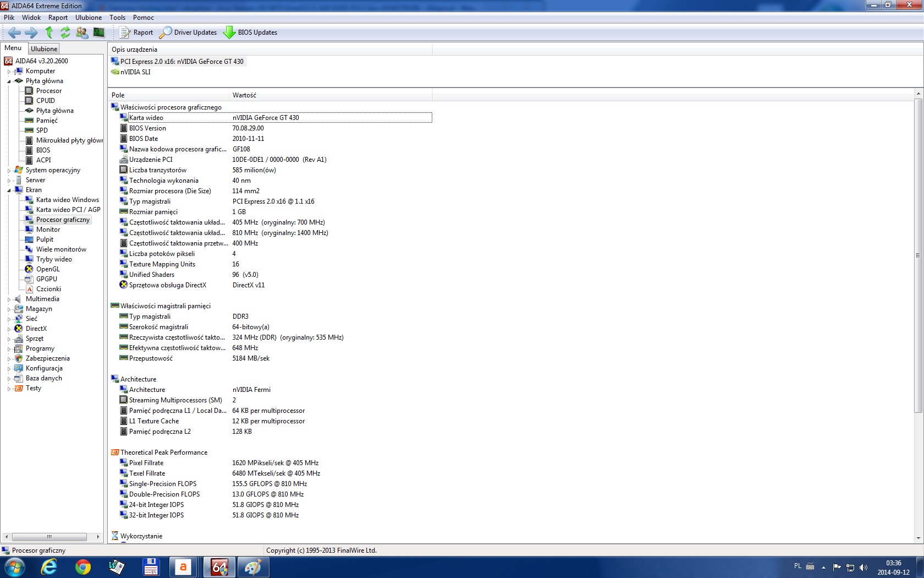The height and width of the screenshot is (578, 924).
Task: Expand the Sprzęt tree node
Action: pos(9,339)
